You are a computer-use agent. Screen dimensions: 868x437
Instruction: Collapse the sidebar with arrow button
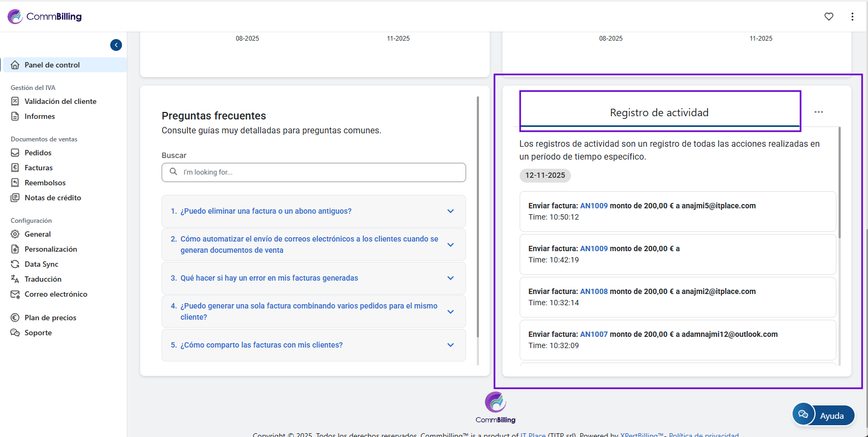pyautogui.click(x=116, y=45)
